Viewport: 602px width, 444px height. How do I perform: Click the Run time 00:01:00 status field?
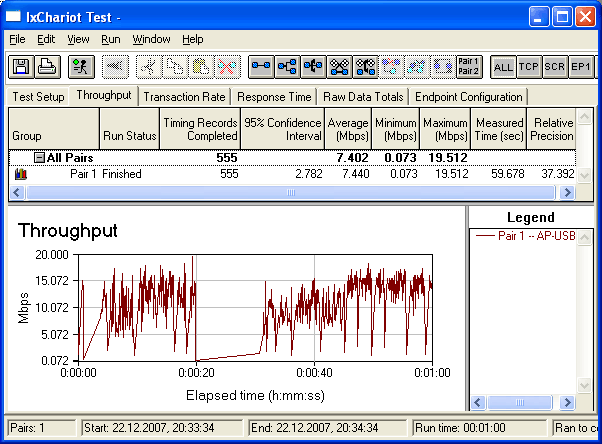click(480, 428)
